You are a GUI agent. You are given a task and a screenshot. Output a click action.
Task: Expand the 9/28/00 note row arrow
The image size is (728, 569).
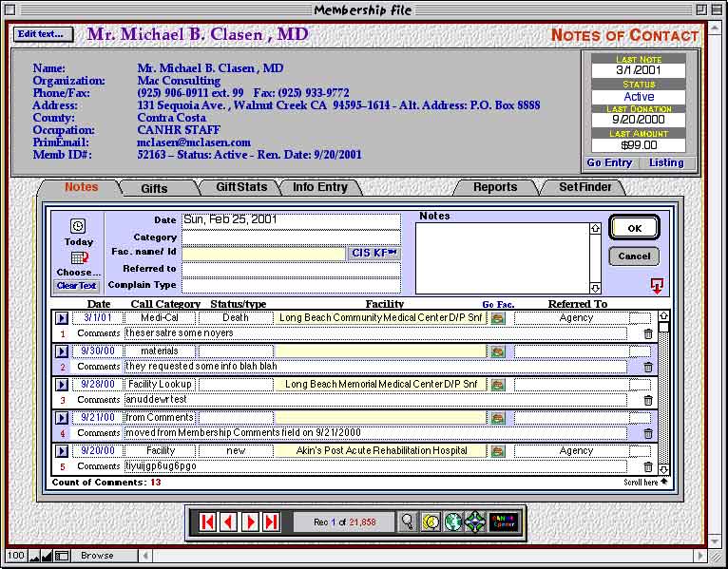click(62, 385)
